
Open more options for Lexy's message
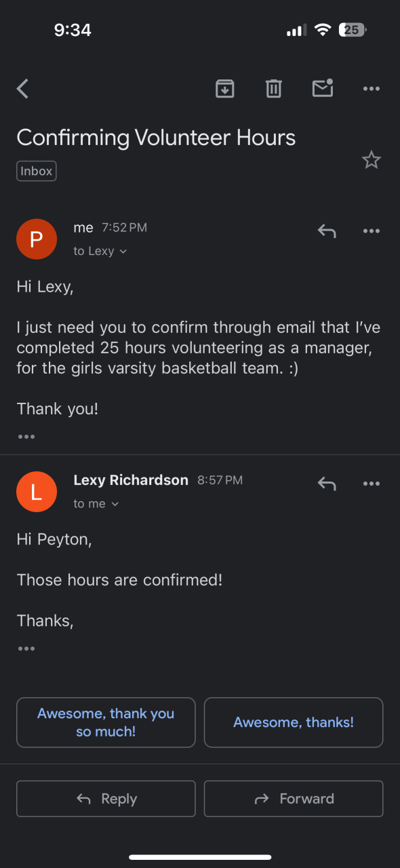point(372,484)
